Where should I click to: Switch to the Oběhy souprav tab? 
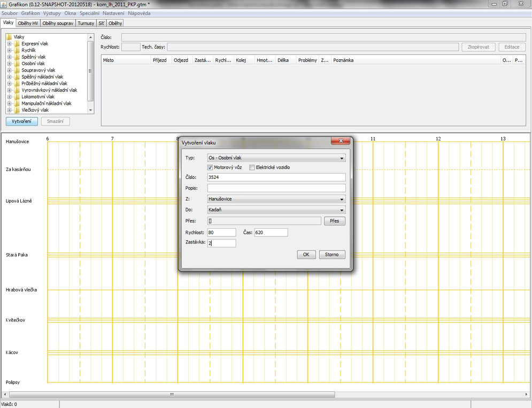58,23
